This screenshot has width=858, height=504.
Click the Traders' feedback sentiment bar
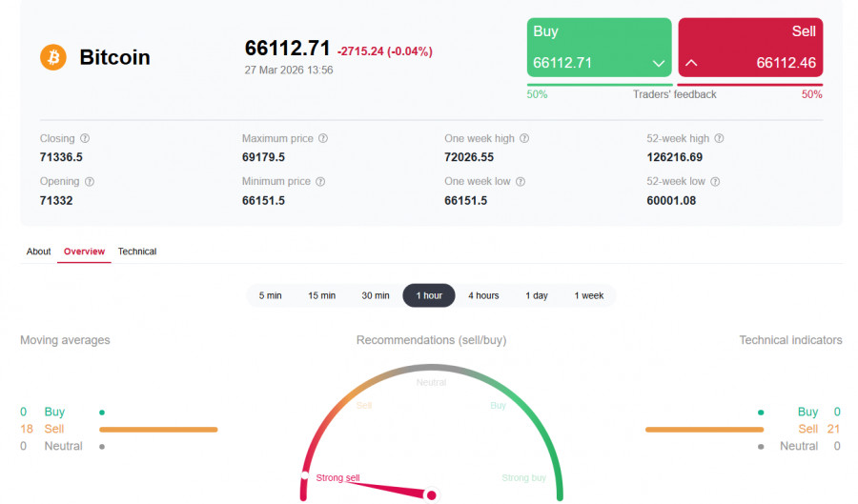click(674, 85)
